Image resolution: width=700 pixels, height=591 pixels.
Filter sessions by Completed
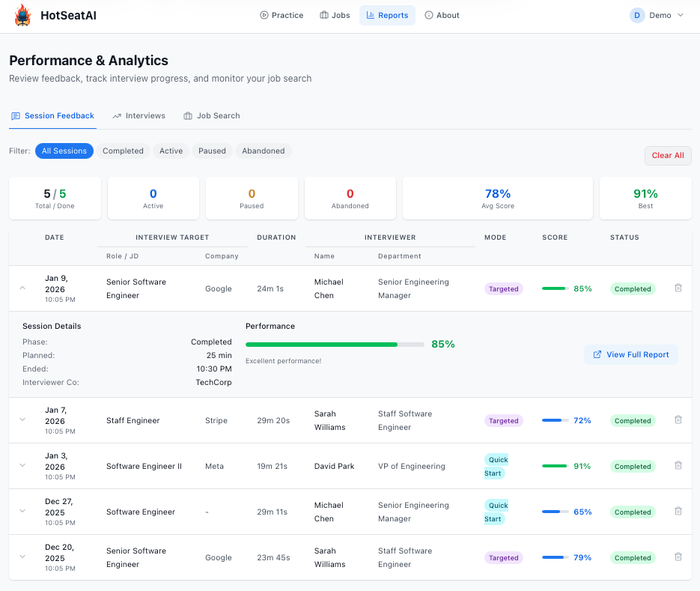123,151
